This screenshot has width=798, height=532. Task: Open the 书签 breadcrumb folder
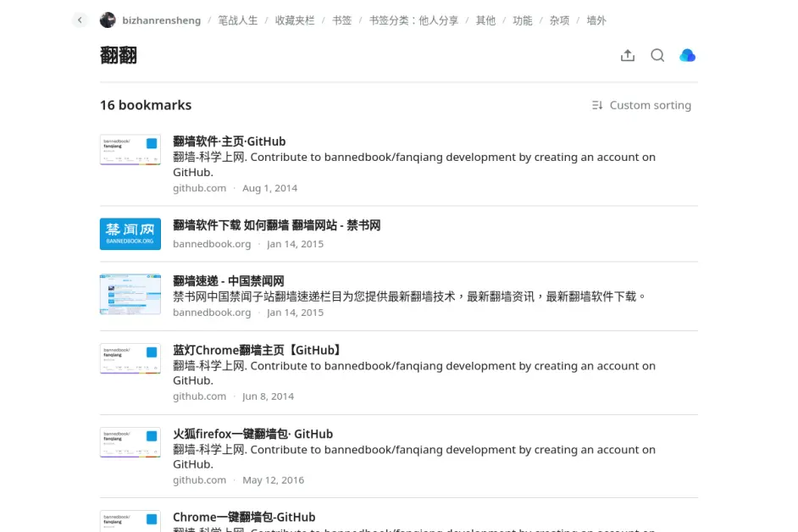point(341,20)
